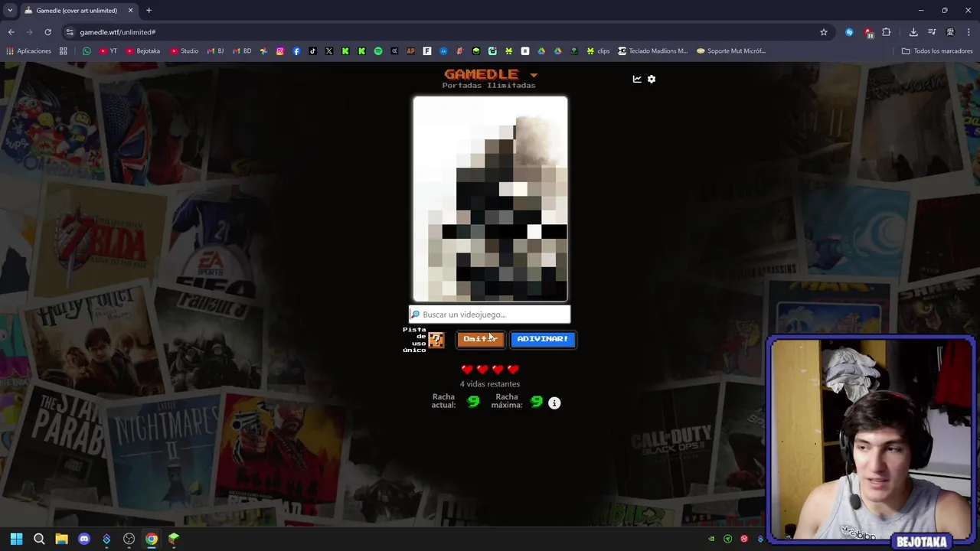Image resolution: width=980 pixels, height=551 pixels.
Task: Switch to Chrome in the taskbar
Action: [x=152, y=539]
